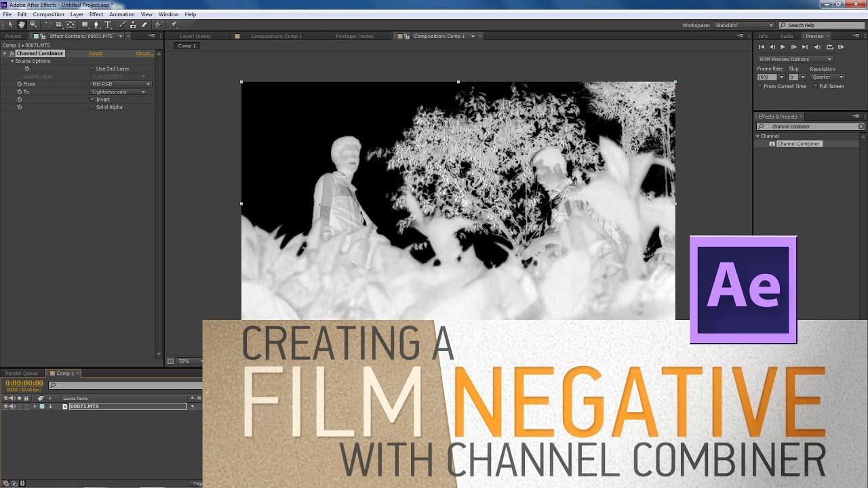Switch to the Info tab
The image size is (868, 488).
pyautogui.click(x=763, y=36)
